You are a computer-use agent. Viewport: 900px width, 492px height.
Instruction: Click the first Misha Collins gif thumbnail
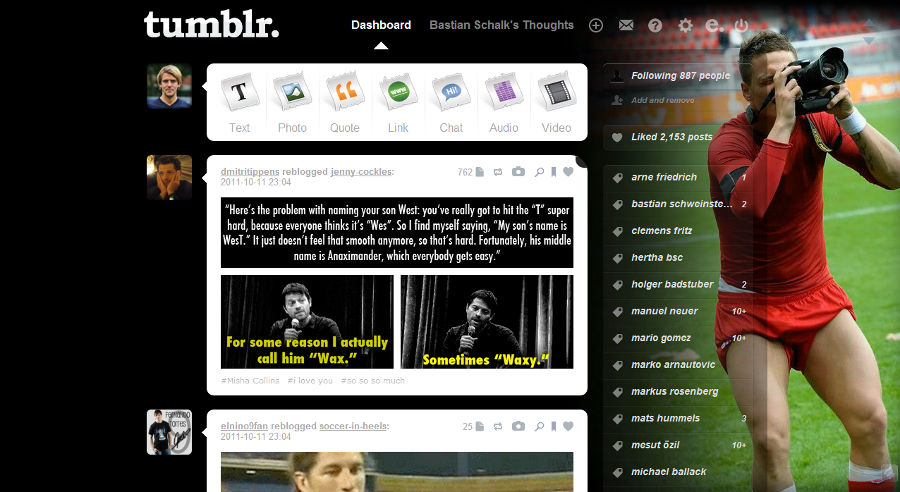307,322
